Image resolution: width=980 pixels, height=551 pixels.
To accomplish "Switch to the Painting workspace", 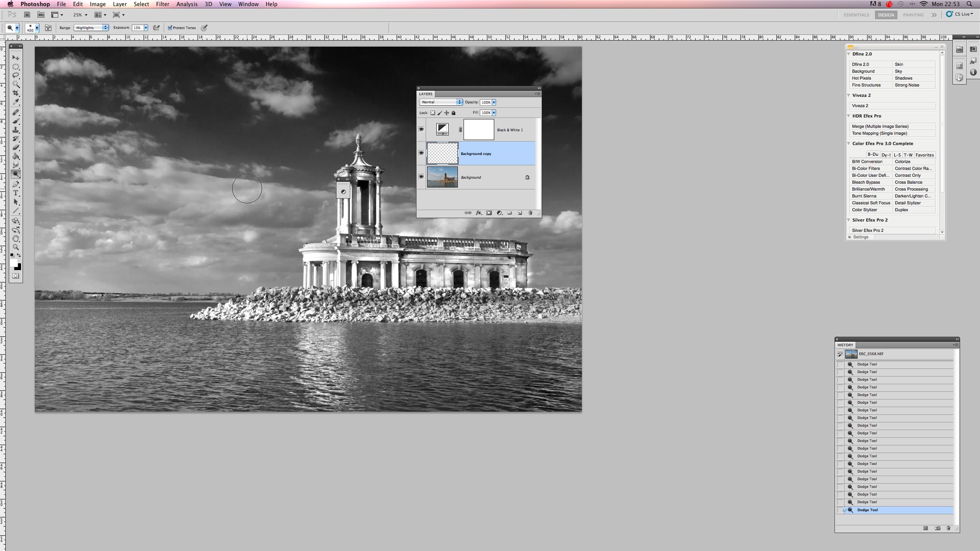I will point(913,15).
